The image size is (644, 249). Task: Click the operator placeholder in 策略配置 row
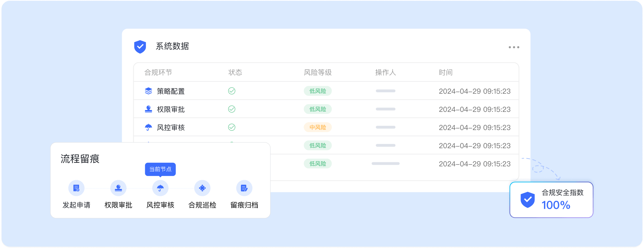pos(385,91)
